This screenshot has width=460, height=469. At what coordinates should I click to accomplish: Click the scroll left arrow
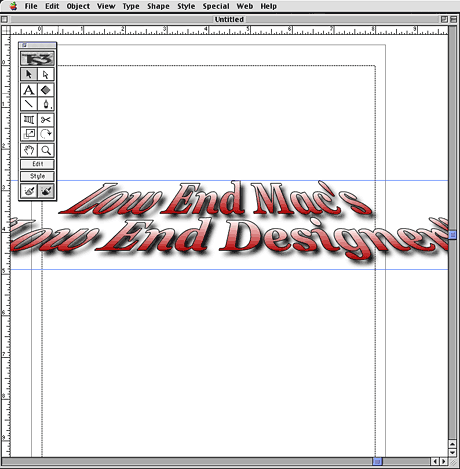(x=435, y=462)
